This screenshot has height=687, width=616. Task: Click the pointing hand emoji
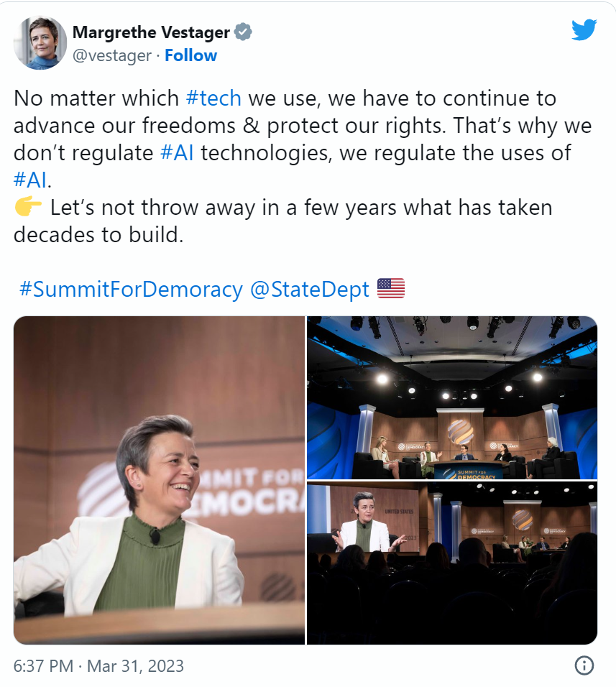tap(29, 208)
